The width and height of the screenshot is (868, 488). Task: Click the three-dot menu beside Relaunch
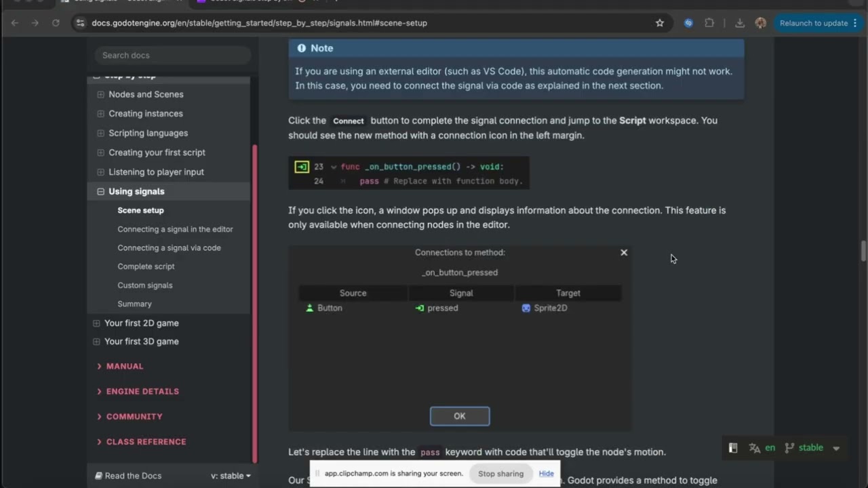[855, 23]
